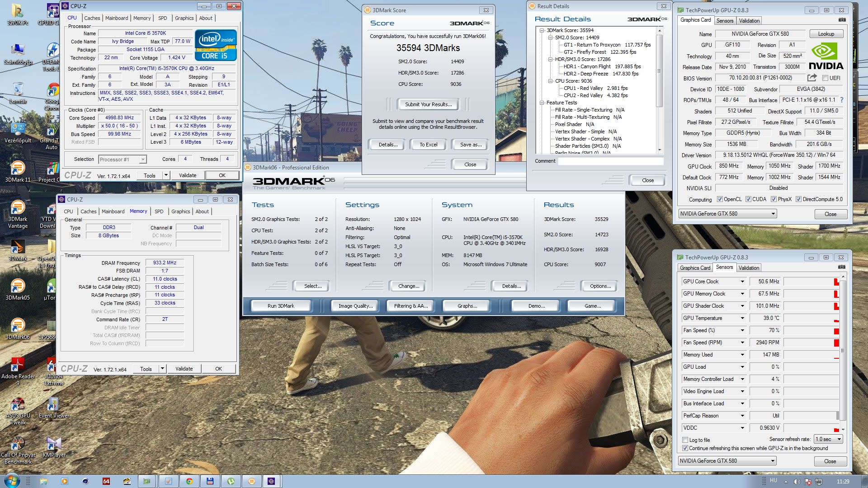The width and height of the screenshot is (868, 488).
Task: Click the BIOS export share icon in GPU-Z
Action: point(812,78)
